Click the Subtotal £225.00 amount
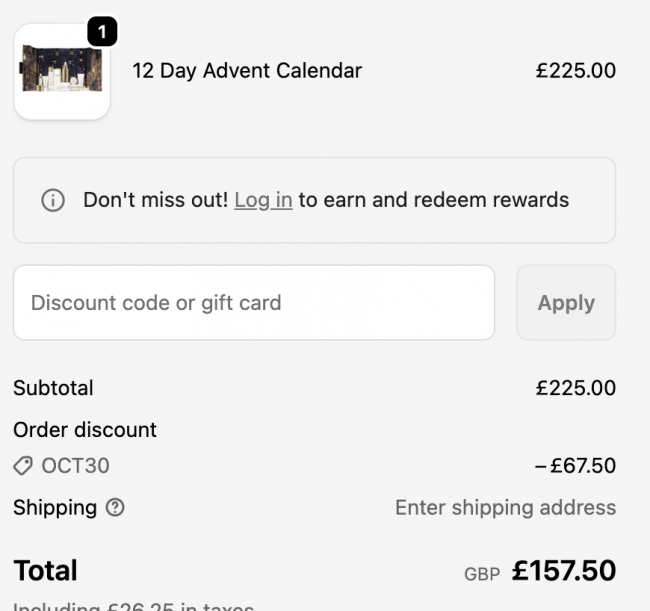Screen dimensions: 650x611 575,388
